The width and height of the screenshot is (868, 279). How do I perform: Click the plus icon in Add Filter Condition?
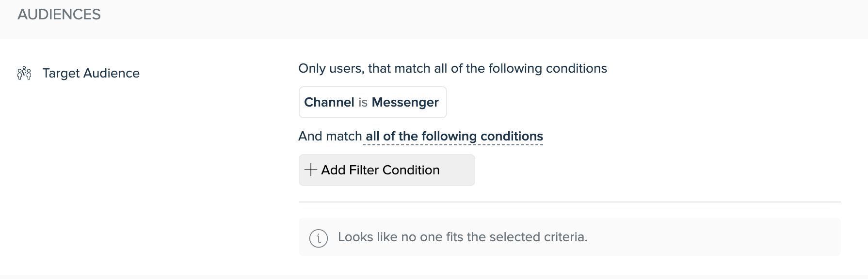[x=310, y=170]
